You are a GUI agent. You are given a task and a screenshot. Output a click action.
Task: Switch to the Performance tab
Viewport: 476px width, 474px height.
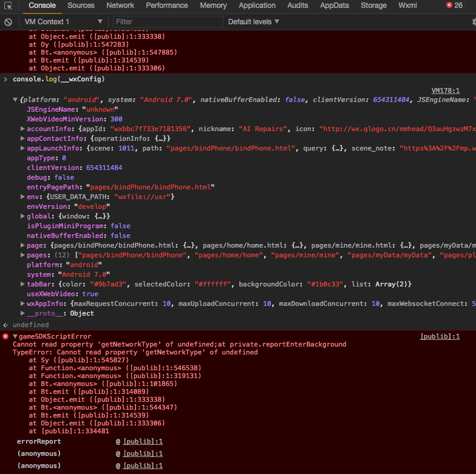(167, 5)
